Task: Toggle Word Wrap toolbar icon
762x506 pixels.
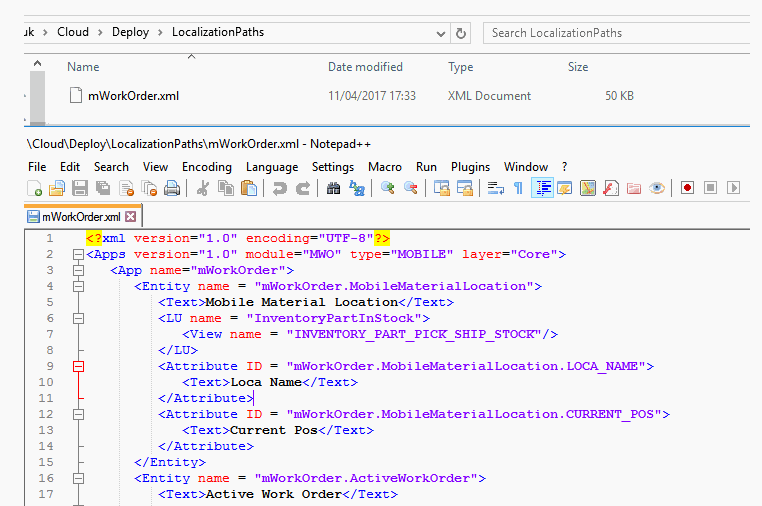Action: click(x=495, y=188)
